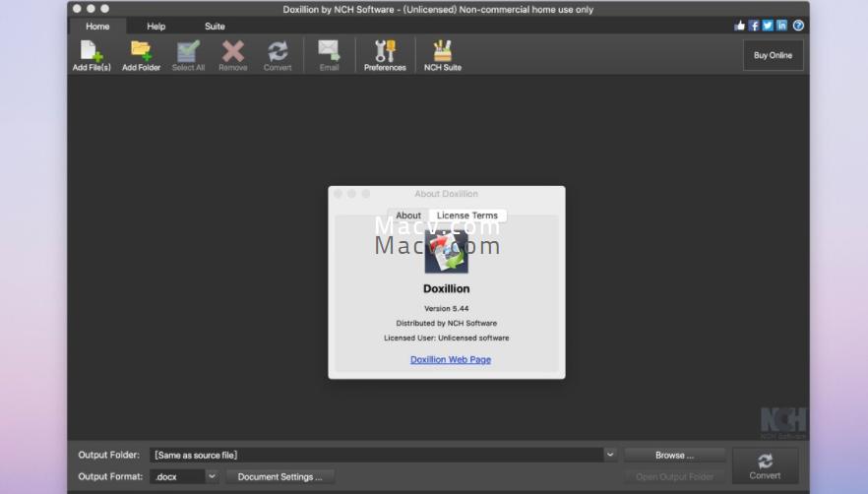Switch to the Home tab
Screen dimensions: 868x494
pos(97,26)
